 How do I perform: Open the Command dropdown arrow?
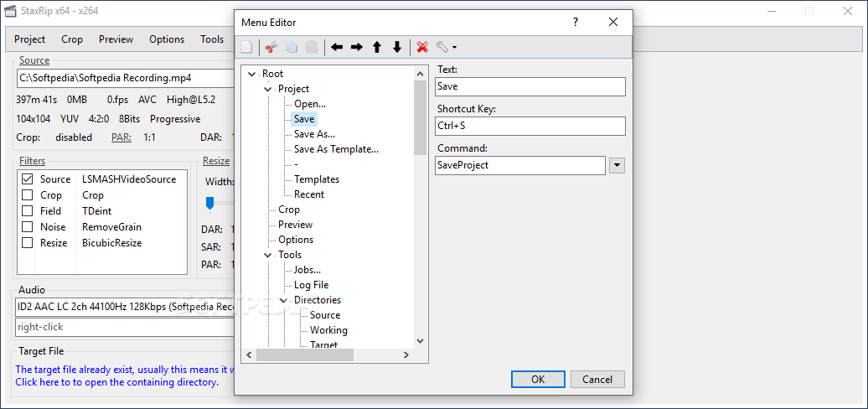[x=617, y=165]
